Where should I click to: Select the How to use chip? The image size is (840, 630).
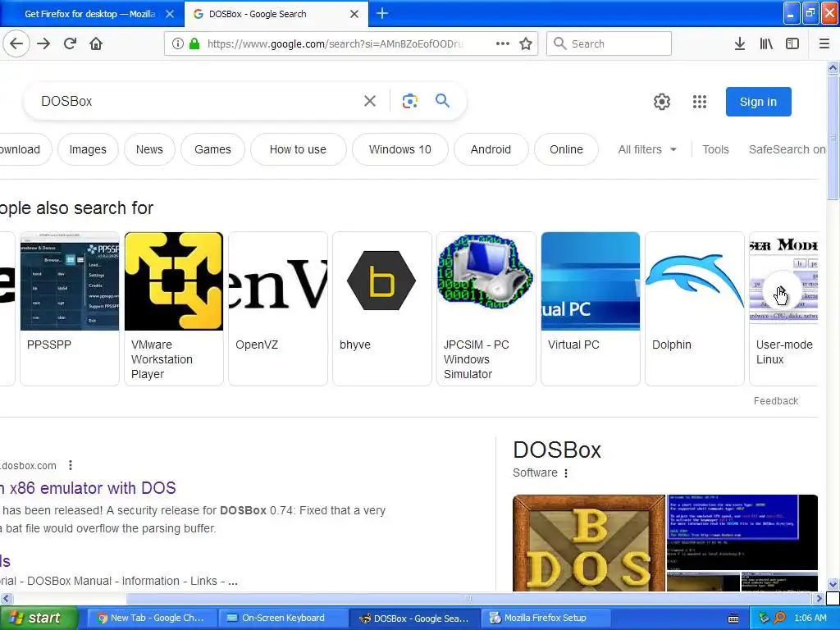pyautogui.click(x=298, y=149)
